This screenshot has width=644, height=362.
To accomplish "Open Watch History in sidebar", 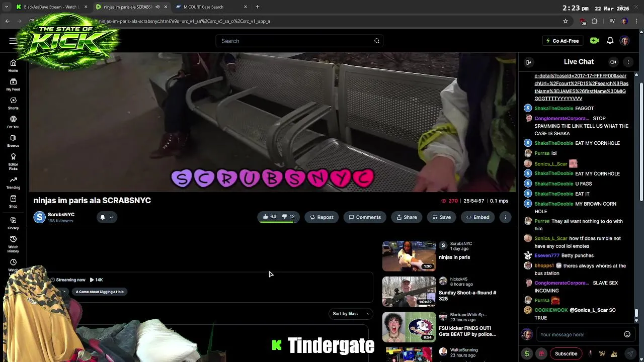I will click(13, 244).
